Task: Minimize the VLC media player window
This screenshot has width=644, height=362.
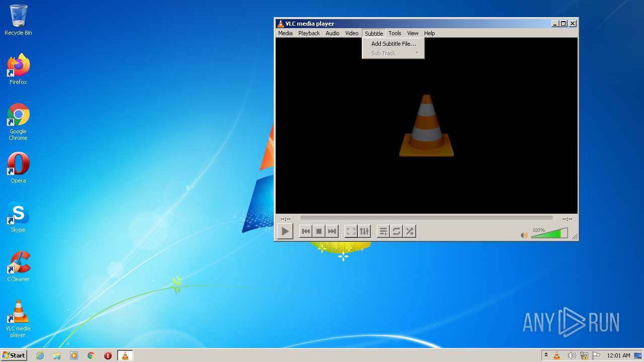Action: pyautogui.click(x=555, y=23)
